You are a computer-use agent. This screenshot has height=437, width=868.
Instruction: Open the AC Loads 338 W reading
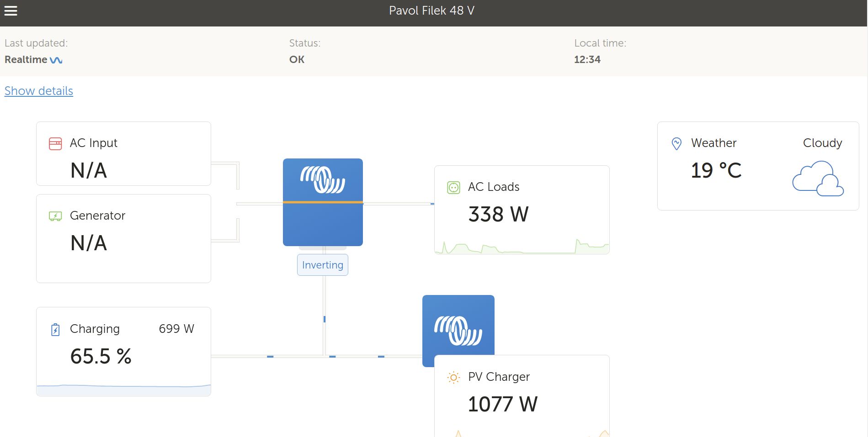(x=498, y=214)
